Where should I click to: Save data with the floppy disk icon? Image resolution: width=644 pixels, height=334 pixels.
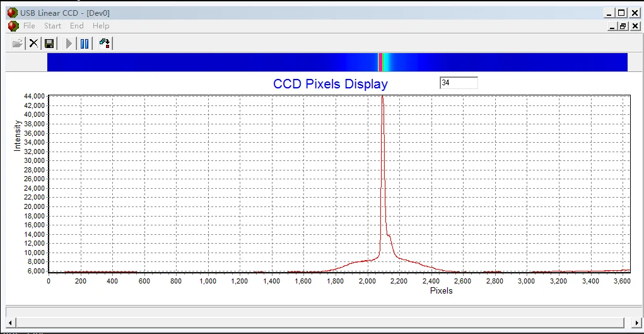pyautogui.click(x=49, y=43)
